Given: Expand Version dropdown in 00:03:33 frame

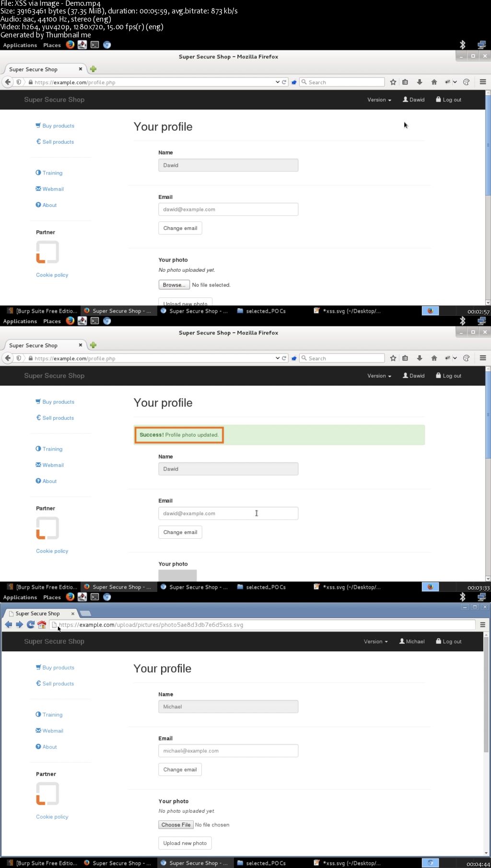Looking at the screenshot, I should point(379,376).
